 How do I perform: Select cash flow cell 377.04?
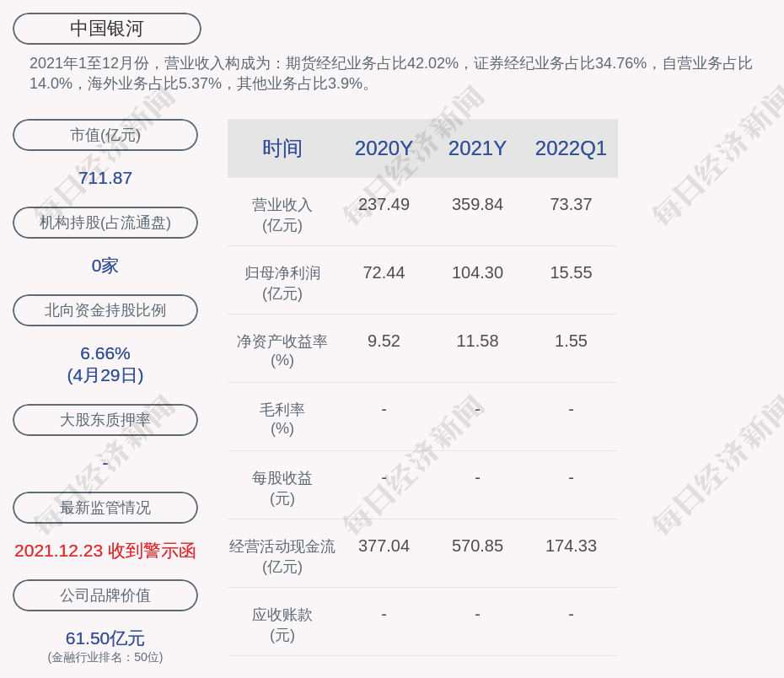(384, 546)
